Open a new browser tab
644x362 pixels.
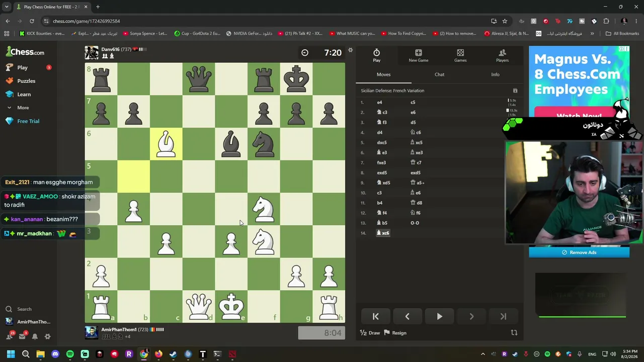click(98, 7)
